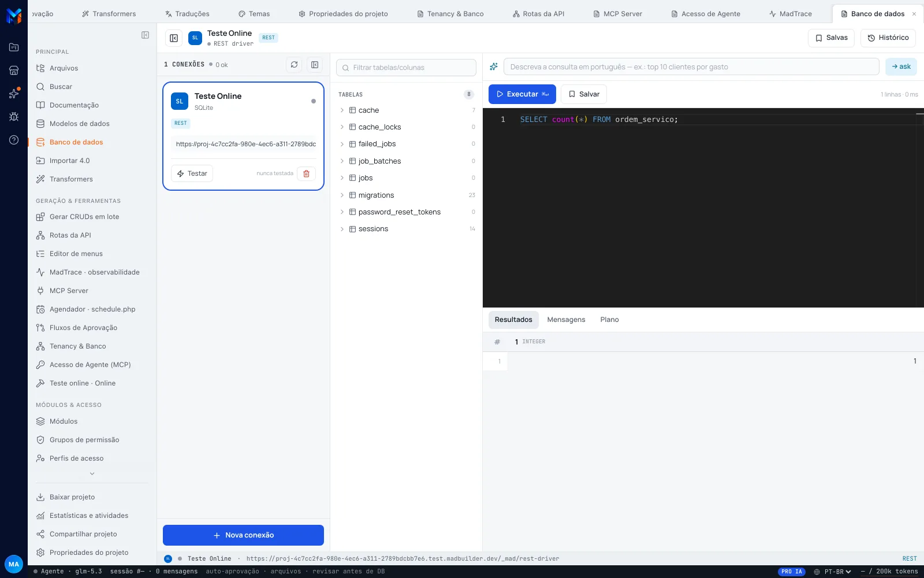Collapse the left sidebar panel icon
This screenshot has height=578, width=924.
pyautogui.click(x=145, y=35)
